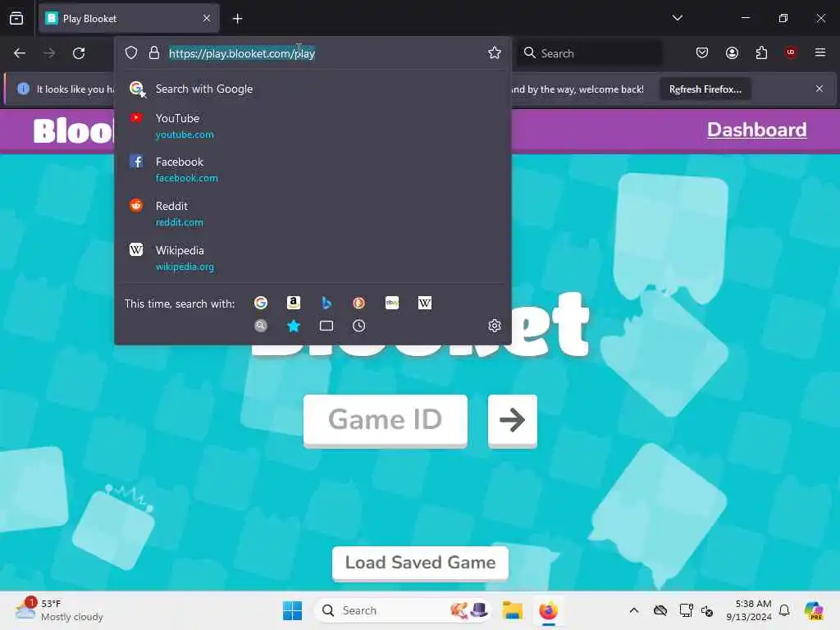Choose Search with Google suggestion
The image size is (840, 630).
click(x=313, y=89)
